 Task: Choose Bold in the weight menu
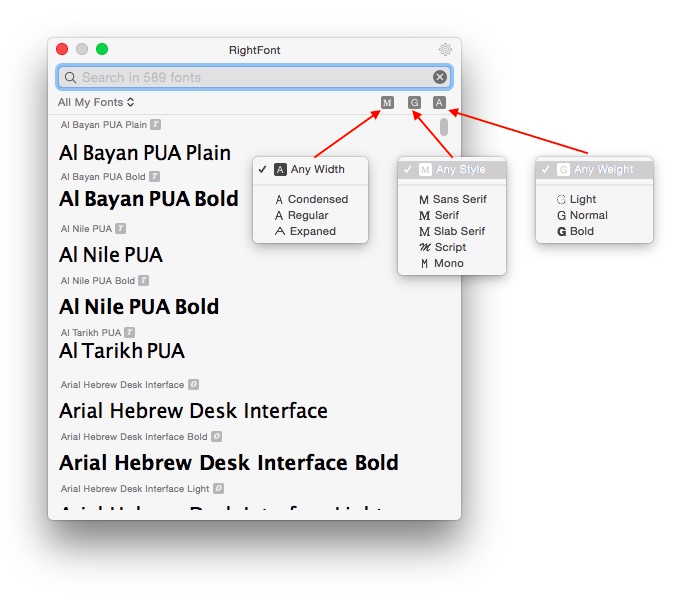(594, 231)
